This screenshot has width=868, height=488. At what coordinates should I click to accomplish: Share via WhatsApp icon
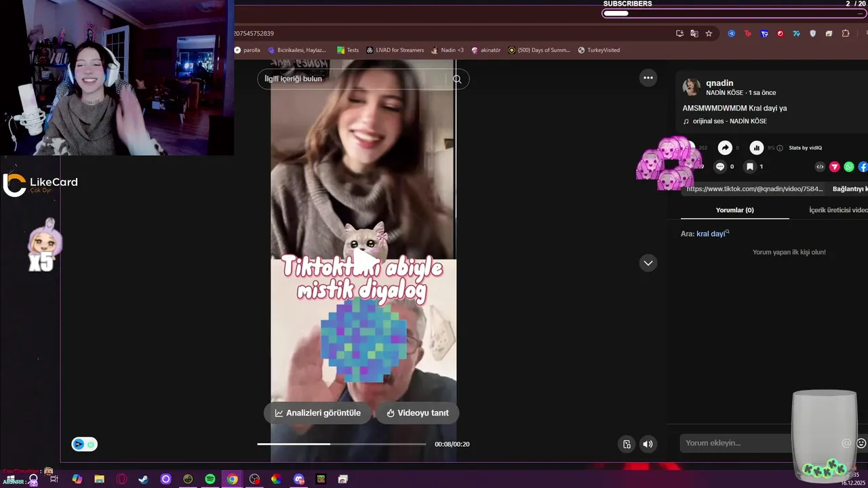(x=849, y=167)
